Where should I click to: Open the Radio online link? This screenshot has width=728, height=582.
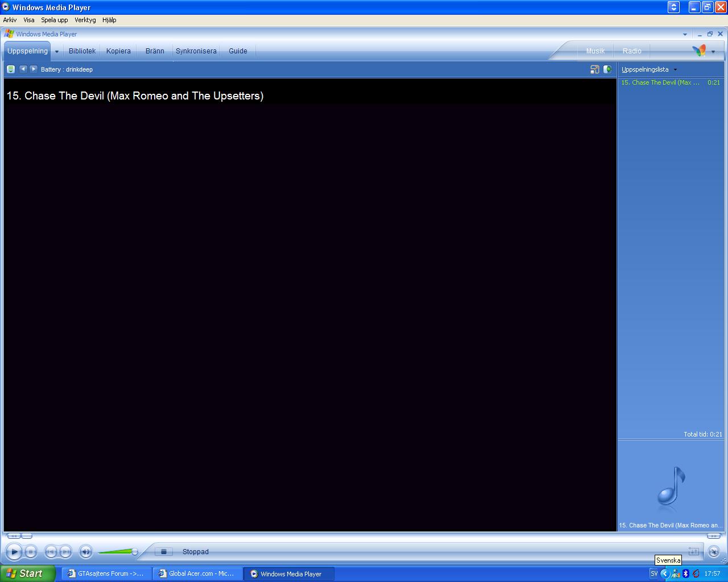pyautogui.click(x=632, y=51)
